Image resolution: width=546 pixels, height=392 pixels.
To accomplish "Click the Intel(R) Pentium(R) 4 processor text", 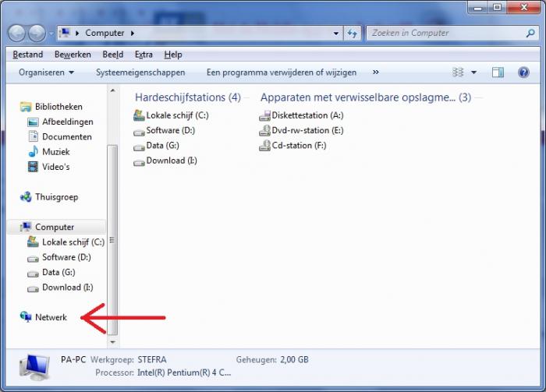I will click(184, 373).
